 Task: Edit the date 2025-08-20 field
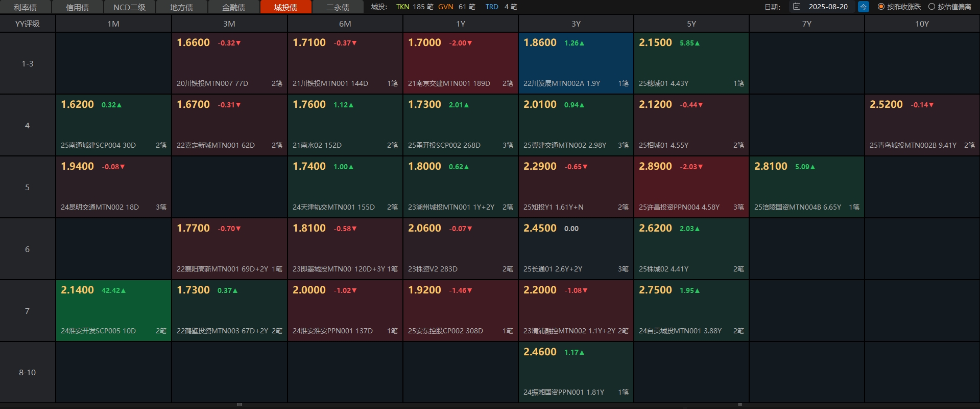pyautogui.click(x=828, y=7)
